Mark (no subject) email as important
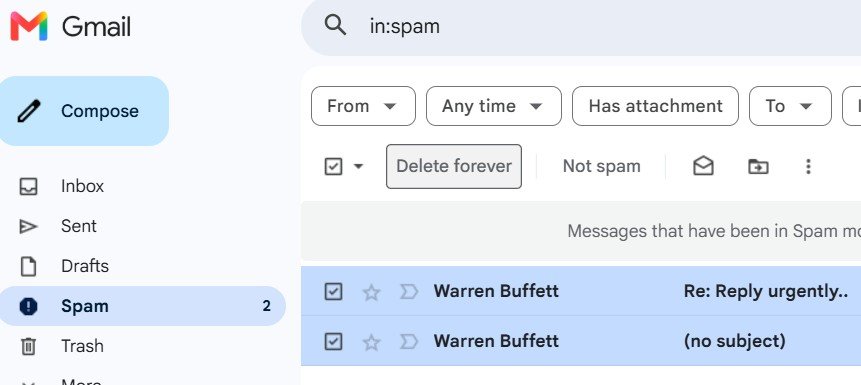The image size is (861, 385). 409,342
